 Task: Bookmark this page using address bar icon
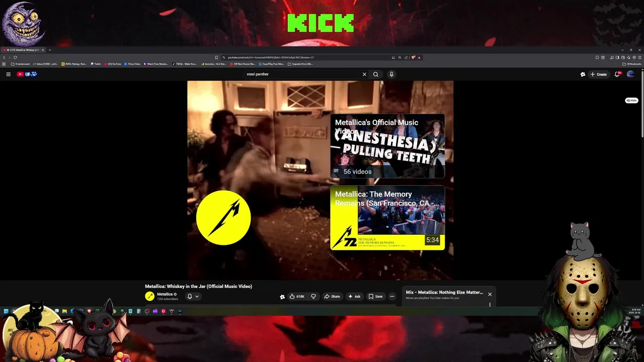pyautogui.click(x=216, y=57)
